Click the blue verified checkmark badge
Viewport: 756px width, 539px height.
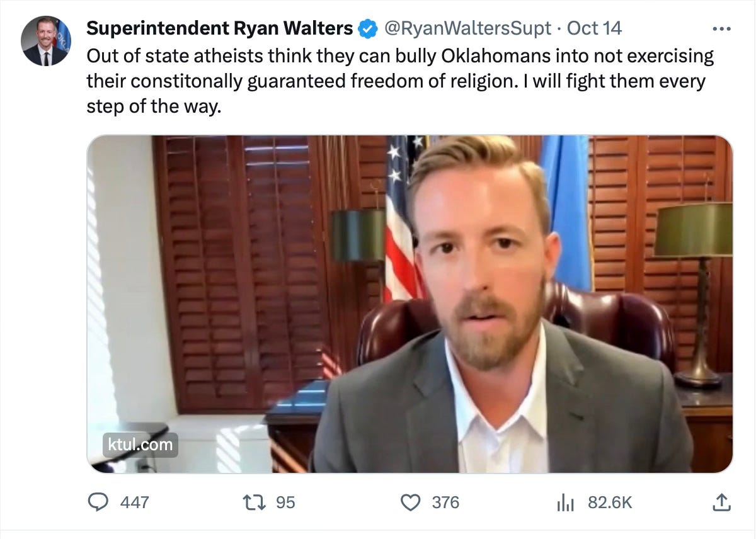(x=367, y=28)
